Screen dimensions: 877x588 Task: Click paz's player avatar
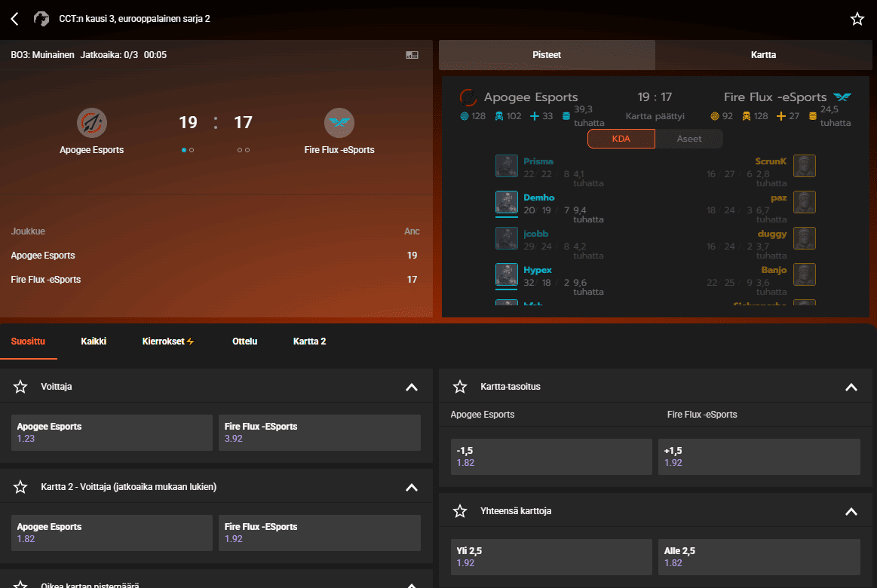[805, 202]
